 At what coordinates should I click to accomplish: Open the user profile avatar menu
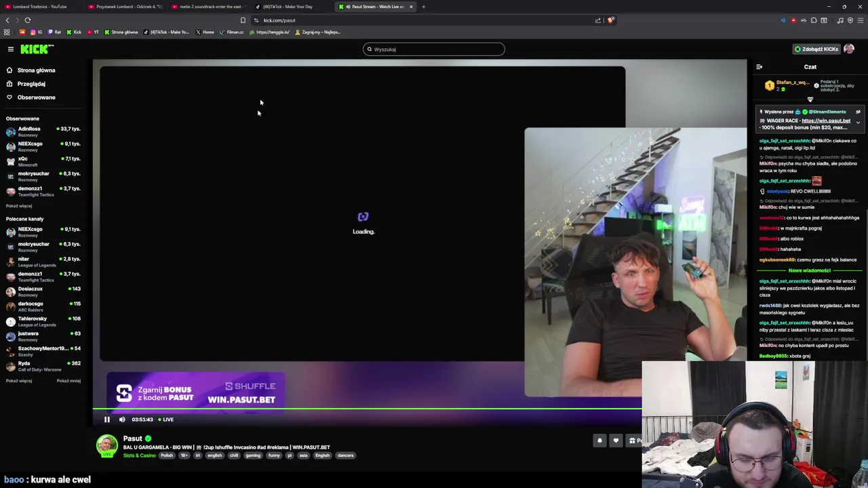pos(849,49)
